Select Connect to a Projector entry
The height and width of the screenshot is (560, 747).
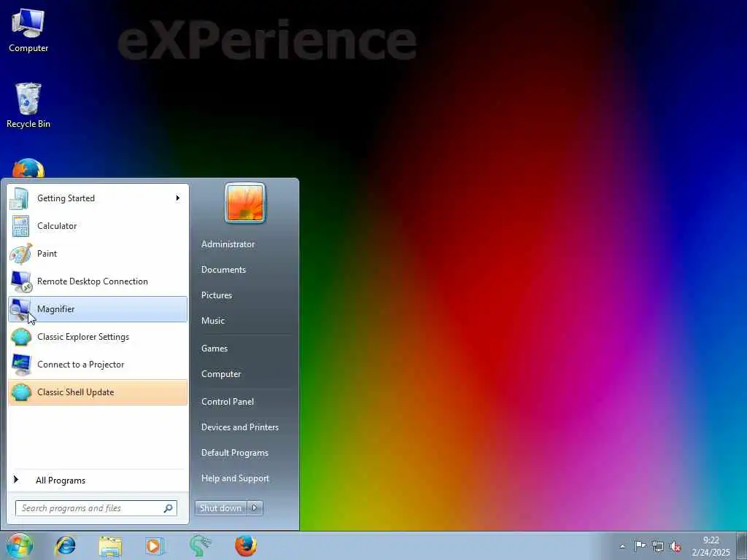tap(98, 365)
